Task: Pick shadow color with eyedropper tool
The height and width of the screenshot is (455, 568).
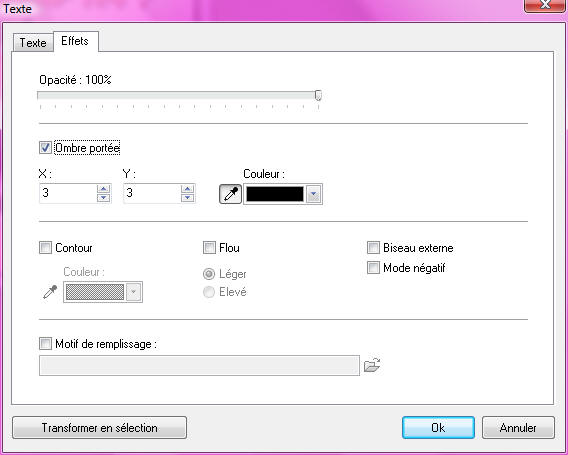Action: [230, 194]
